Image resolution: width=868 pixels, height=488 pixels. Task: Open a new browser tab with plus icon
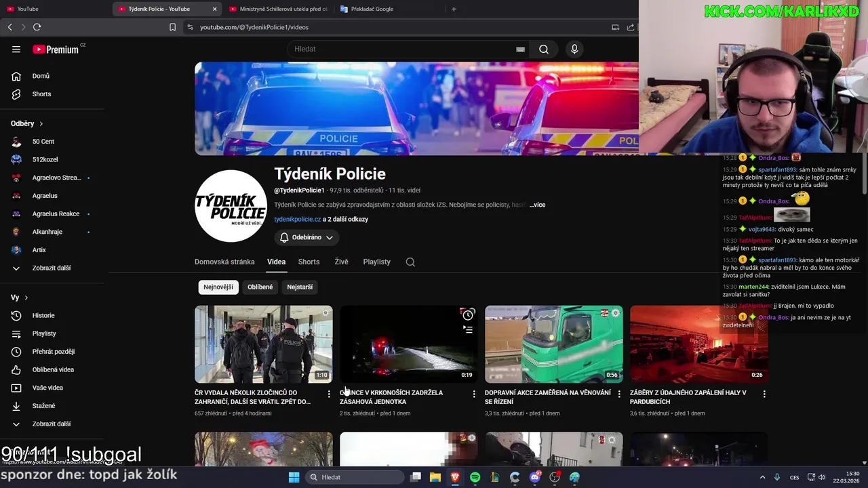(454, 9)
